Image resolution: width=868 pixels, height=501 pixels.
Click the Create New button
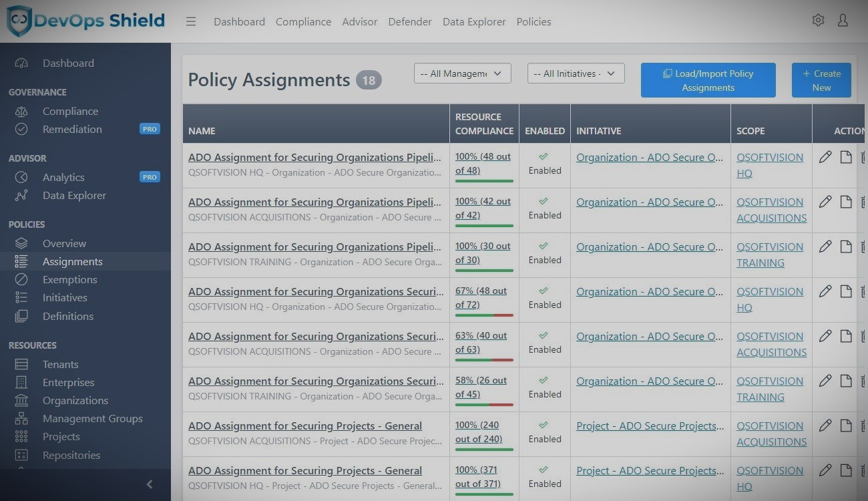(x=821, y=80)
